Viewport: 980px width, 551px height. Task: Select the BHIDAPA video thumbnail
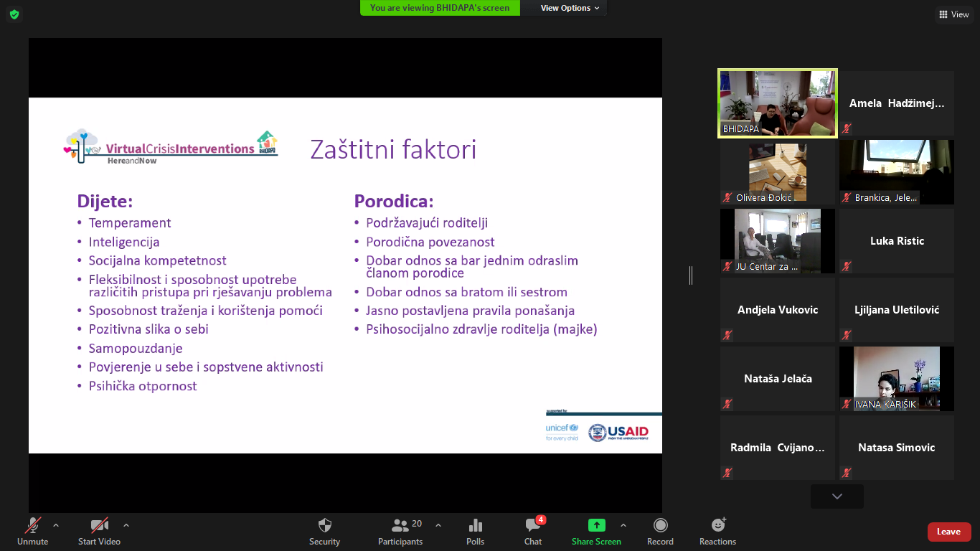click(778, 103)
